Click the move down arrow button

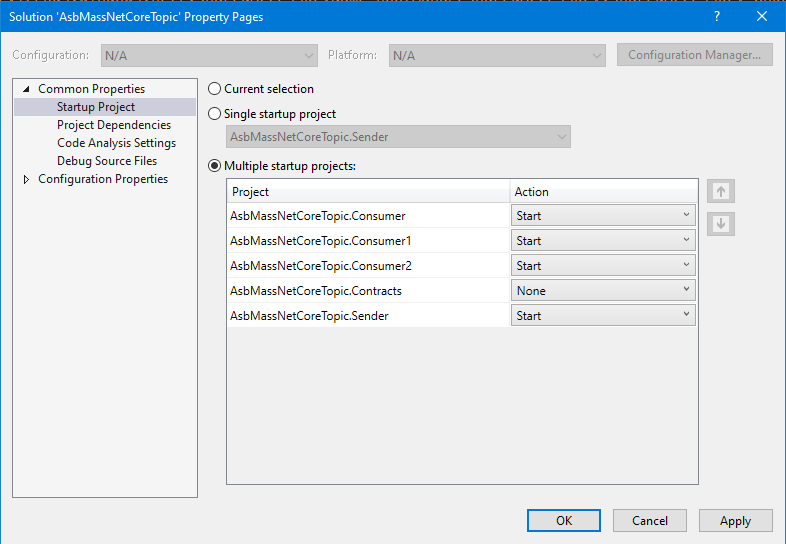click(x=720, y=224)
